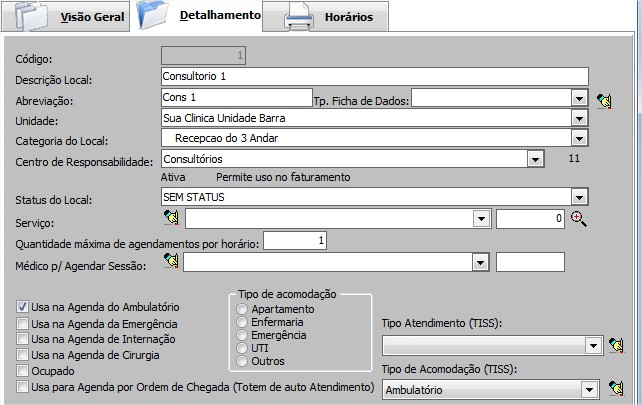
Task: Open the Unidade dropdown list
Action: (578, 118)
